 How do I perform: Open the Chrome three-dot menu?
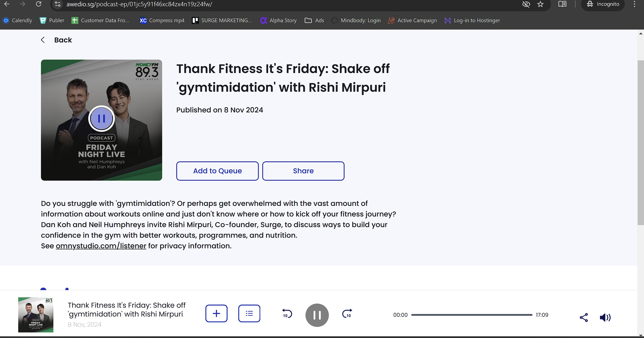pos(634,4)
